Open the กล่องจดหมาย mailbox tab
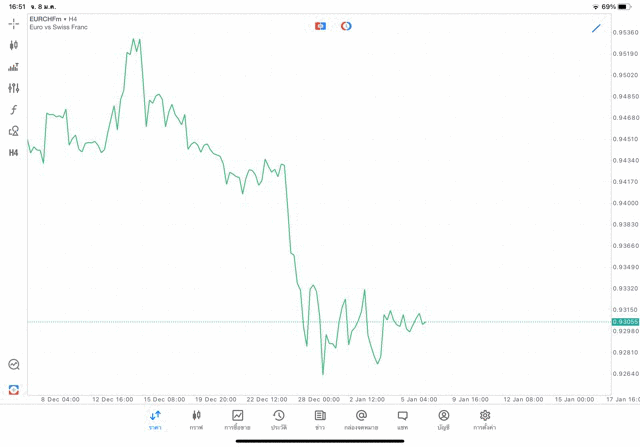This screenshot has width=640, height=447. tap(361, 420)
